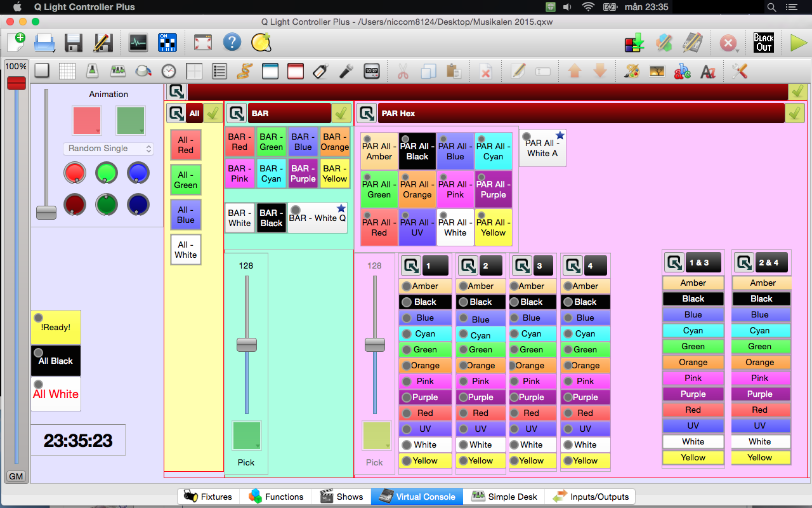812x508 pixels.
Task: Trigger the All - Blue button
Action: pyautogui.click(x=186, y=215)
